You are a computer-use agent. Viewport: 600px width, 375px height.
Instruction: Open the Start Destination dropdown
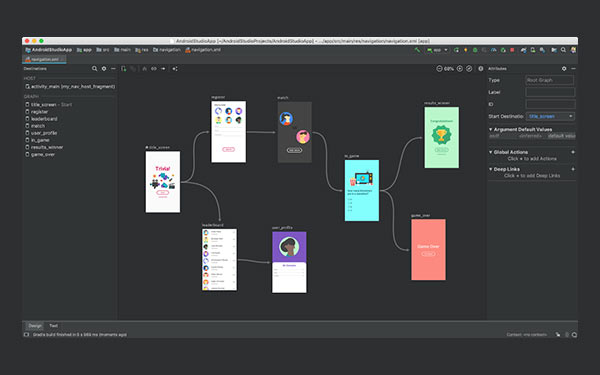pos(550,116)
